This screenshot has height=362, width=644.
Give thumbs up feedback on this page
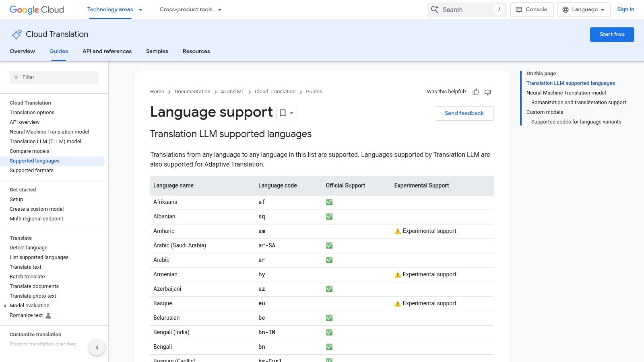(x=476, y=92)
